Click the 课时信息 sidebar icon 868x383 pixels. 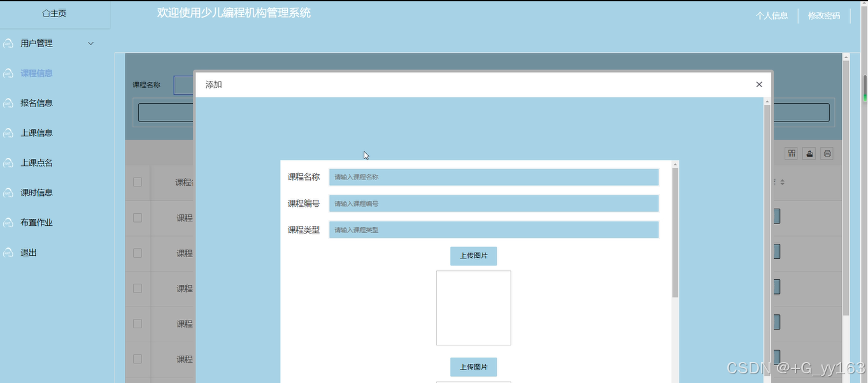point(8,193)
